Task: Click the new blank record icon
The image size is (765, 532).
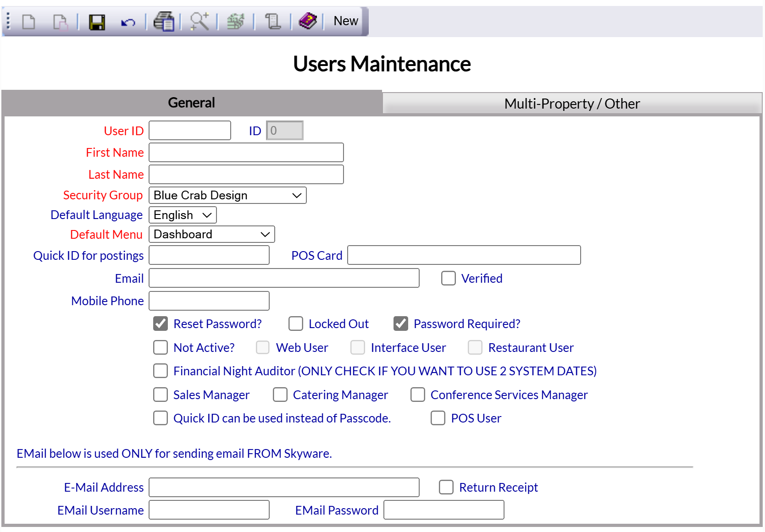Action: pyautogui.click(x=29, y=22)
